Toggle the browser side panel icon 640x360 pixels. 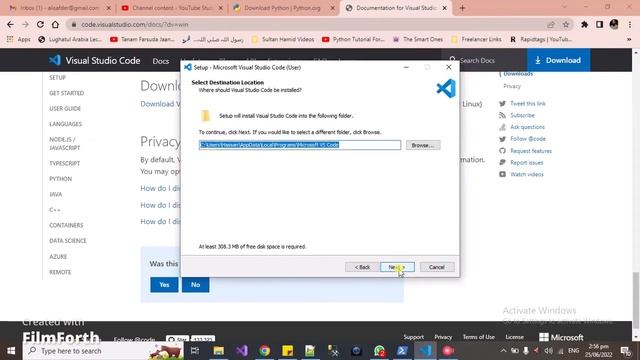[599, 24]
